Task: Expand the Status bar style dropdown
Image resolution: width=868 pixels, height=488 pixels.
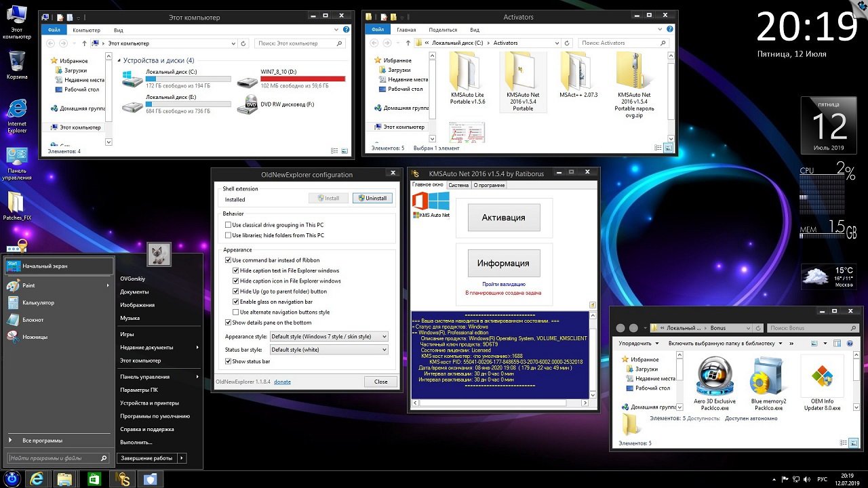Action: coord(328,350)
